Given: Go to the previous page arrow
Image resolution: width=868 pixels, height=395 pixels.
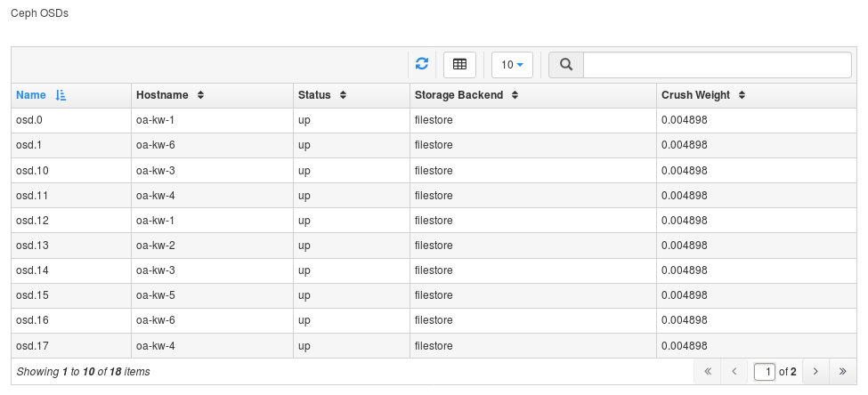Looking at the screenshot, I should tap(734, 371).
